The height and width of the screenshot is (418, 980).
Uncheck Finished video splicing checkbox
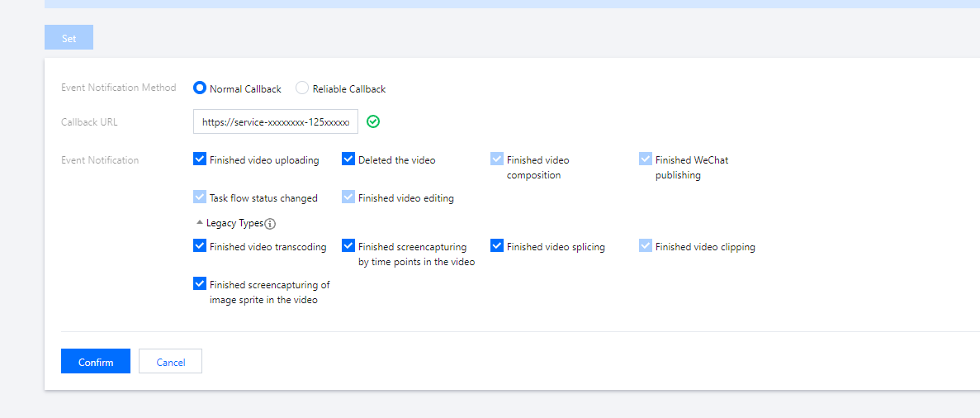[x=497, y=246]
